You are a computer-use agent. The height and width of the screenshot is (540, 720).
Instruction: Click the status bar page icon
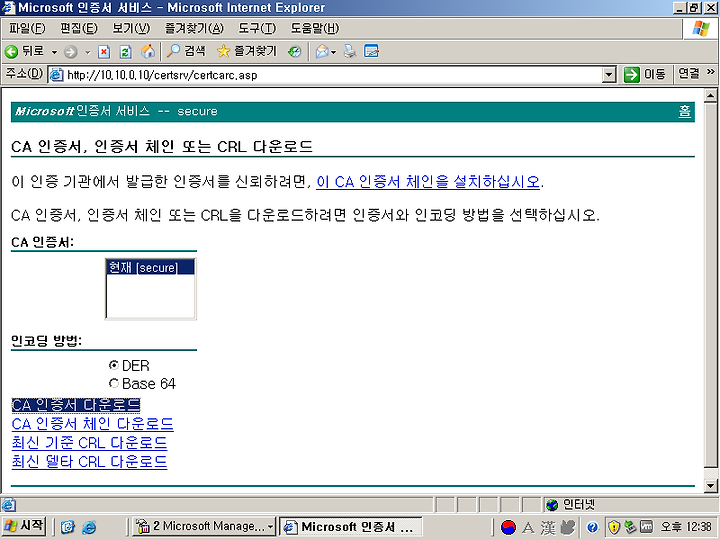click(x=8, y=505)
